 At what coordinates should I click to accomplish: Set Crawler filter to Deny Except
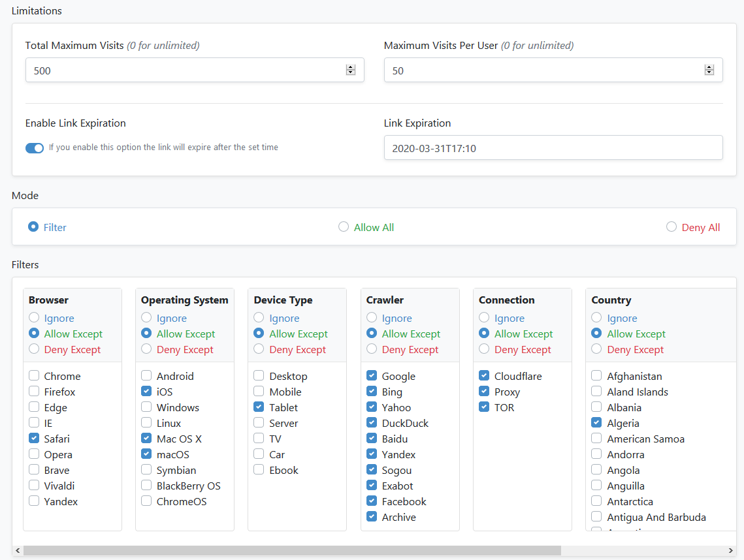[x=372, y=349]
